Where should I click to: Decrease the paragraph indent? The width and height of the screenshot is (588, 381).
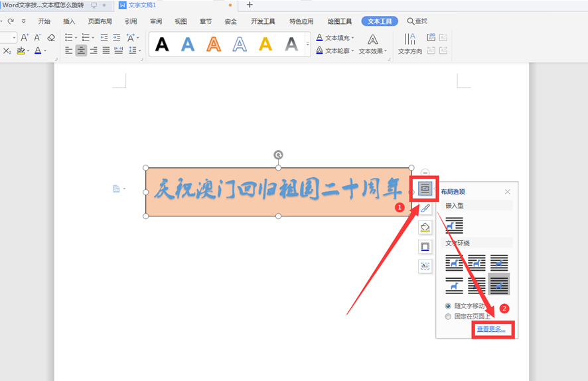[x=104, y=37]
